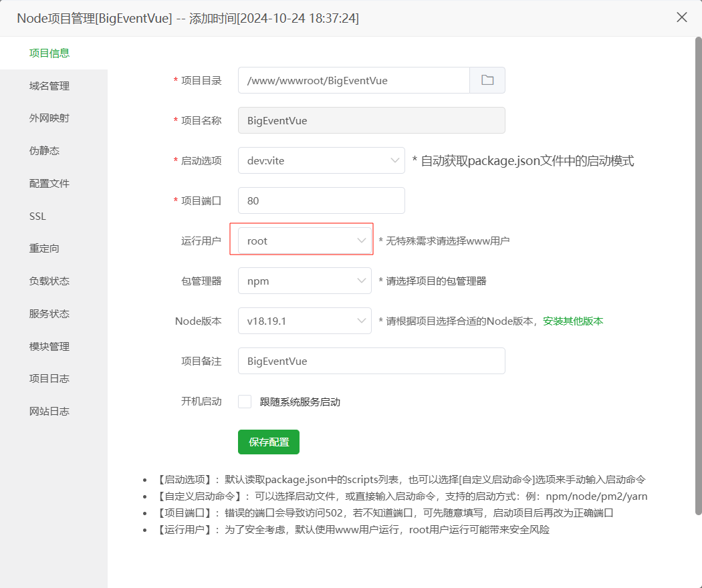This screenshot has width=702, height=588.
Task: Go to the 配置文件 tab
Action: pos(49,183)
